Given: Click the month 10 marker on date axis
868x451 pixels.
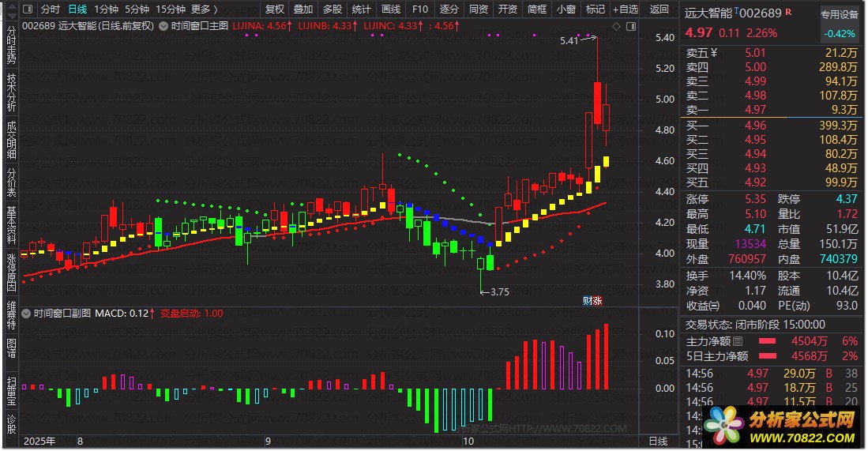Looking at the screenshot, I should 468,441.
